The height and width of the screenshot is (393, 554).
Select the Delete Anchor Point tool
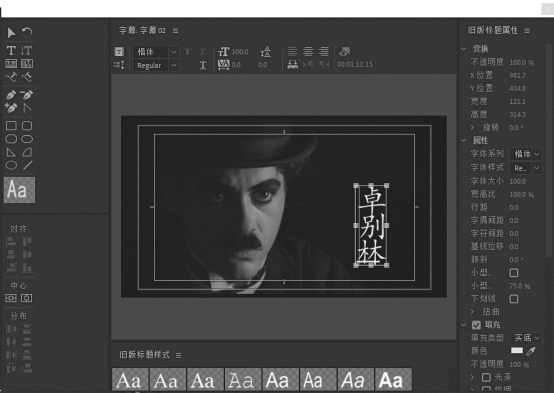[x=27, y=95]
